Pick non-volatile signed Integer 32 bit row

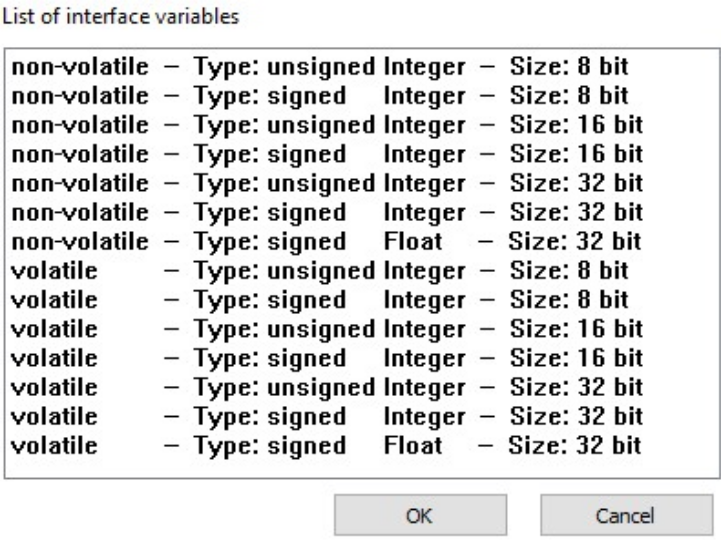[326, 213]
